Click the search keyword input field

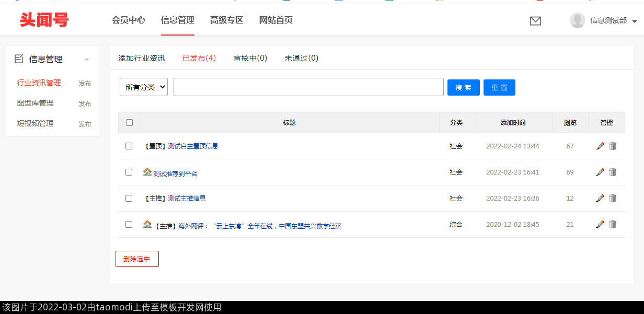pos(308,87)
